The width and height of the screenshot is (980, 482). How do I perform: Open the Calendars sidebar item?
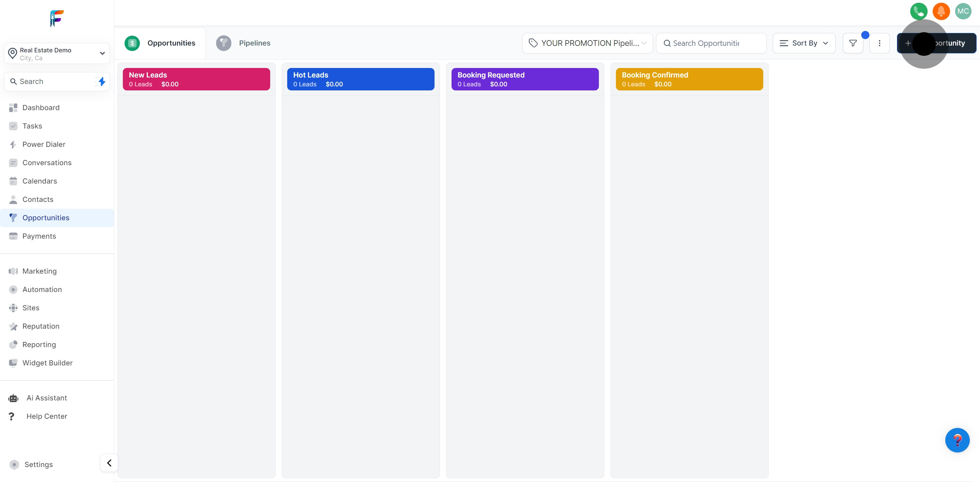(x=39, y=181)
